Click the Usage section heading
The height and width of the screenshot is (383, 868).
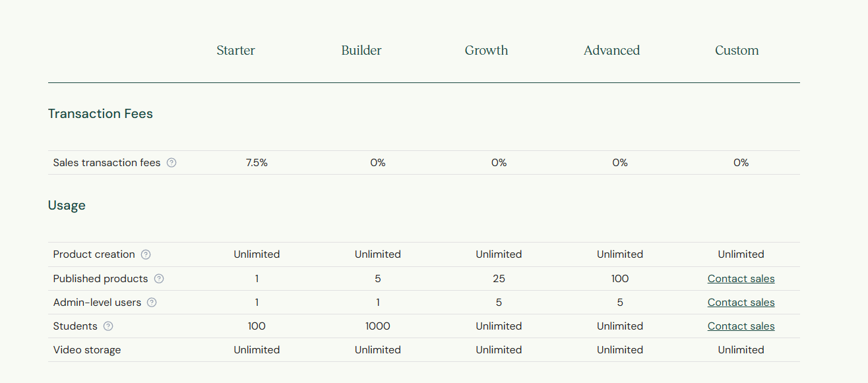click(67, 206)
